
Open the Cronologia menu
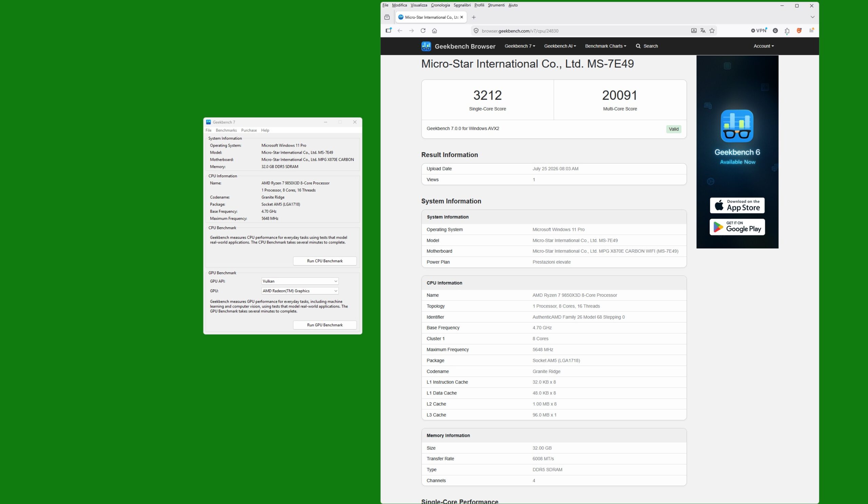click(x=440, y=5)
